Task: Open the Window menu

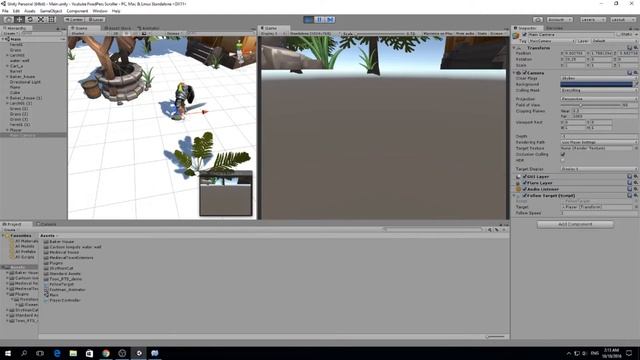Action: [100, 11]
